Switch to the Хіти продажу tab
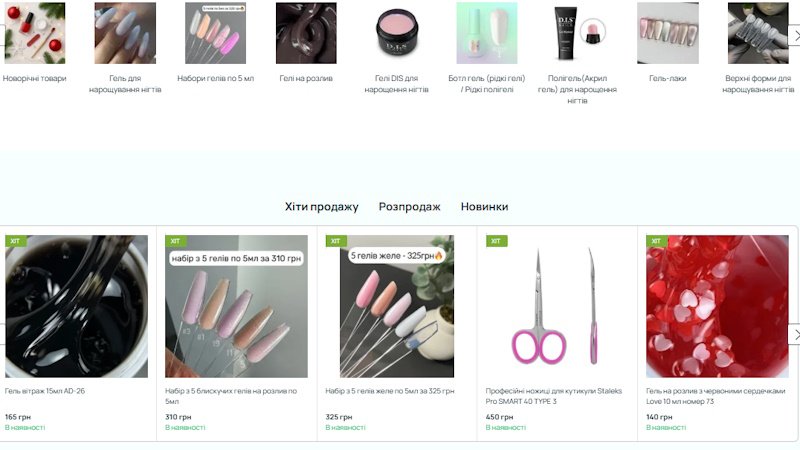The image size is (800, 450). click(x=321, y=207)
